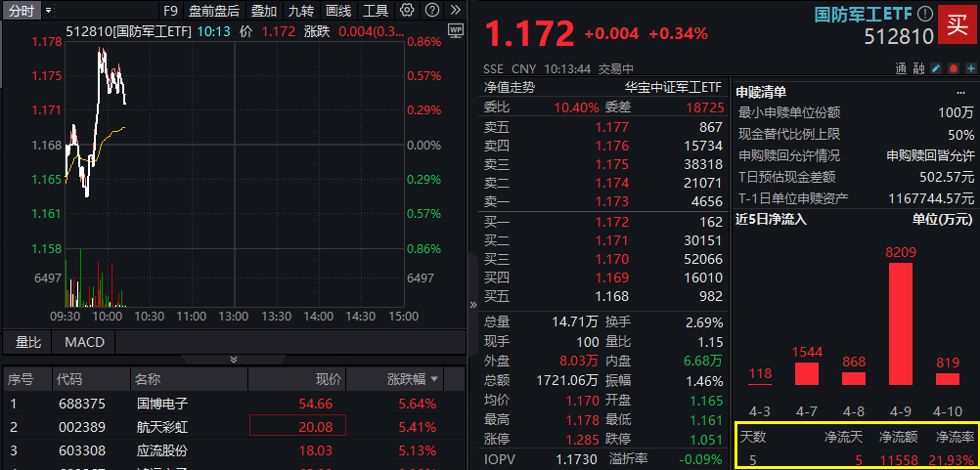Click the IOPV value 1.1730
Screen dimensions: 980x470
coord(577,460)
